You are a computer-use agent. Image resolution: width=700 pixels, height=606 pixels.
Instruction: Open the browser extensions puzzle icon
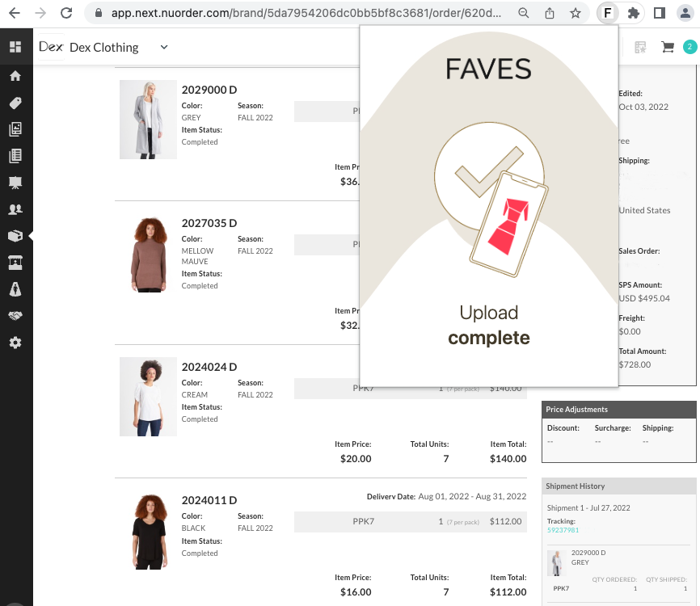click(x=634, y=13)
